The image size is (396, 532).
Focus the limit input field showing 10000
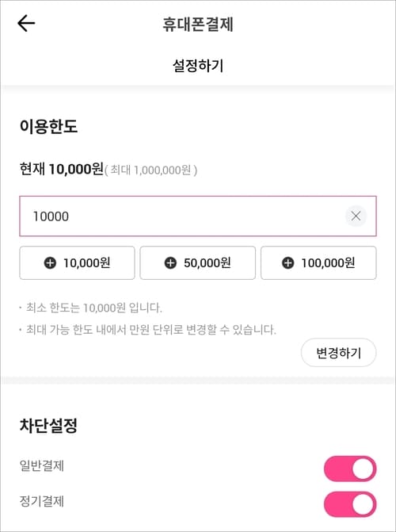(198, 216)
